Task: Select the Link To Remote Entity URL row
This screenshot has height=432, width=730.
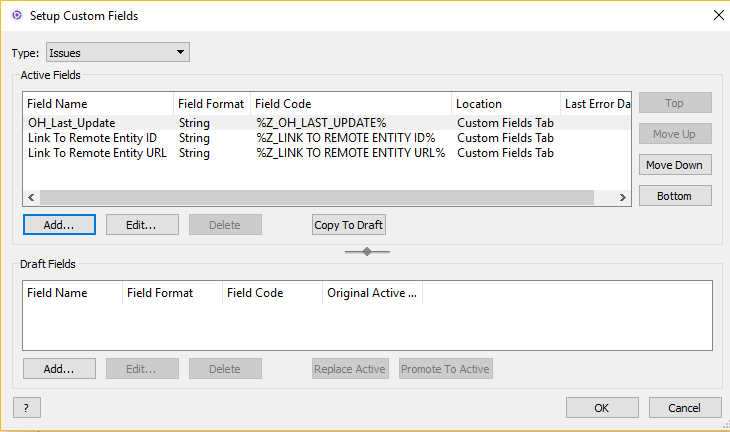Action: click(96, 153)
